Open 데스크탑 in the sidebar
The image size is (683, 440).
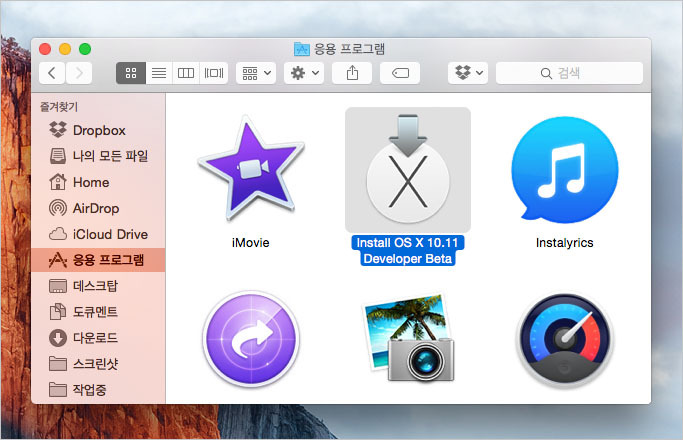tap(98, 286)
